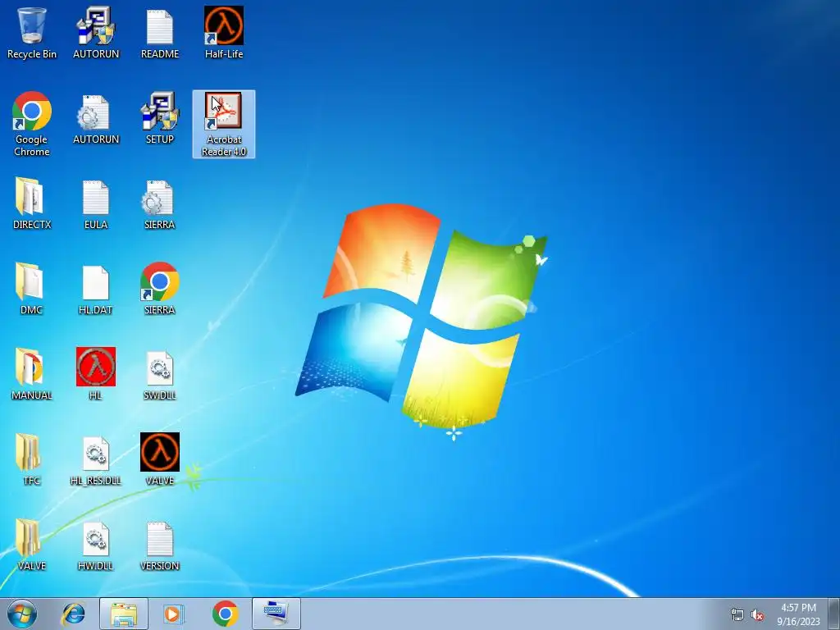Select the SIERRA gear settings file icon
This screenshot has height=630, width=840.
click(160, 203)
